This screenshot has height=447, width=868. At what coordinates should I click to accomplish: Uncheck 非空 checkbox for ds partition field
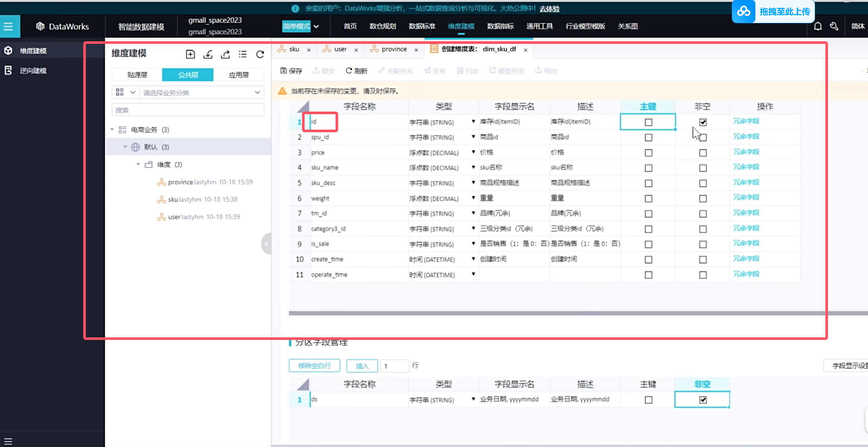coord(702,400)
